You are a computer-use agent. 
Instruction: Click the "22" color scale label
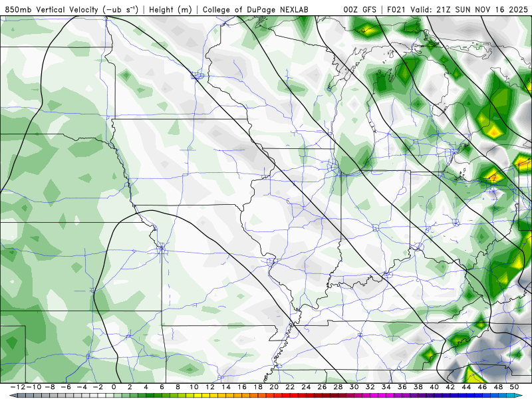(290, 387)
